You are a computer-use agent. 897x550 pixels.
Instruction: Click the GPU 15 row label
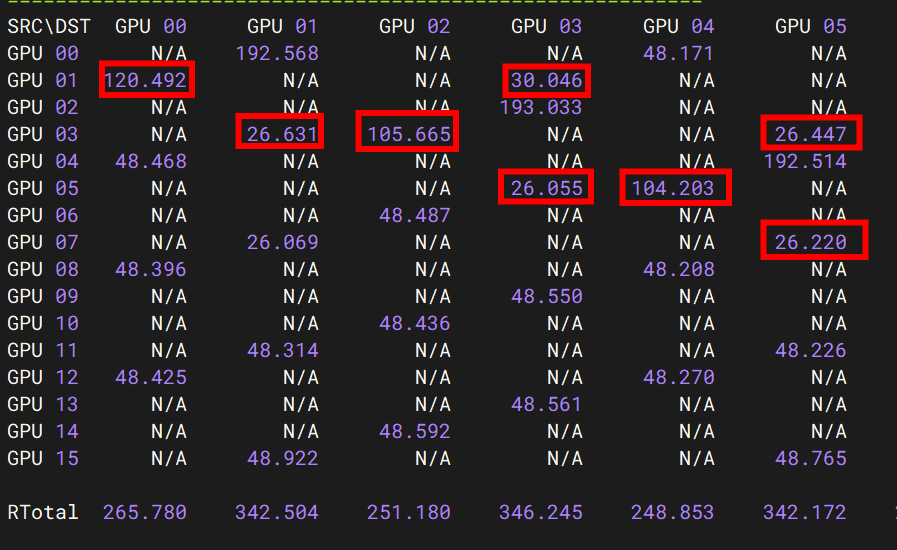click(x=43, y=458)
